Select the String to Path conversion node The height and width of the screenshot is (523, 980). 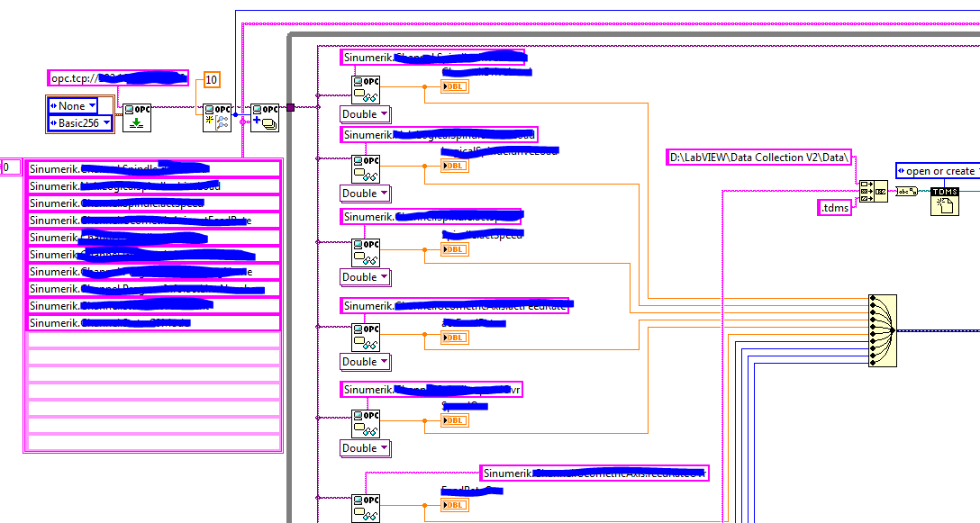tap(906, 191)
